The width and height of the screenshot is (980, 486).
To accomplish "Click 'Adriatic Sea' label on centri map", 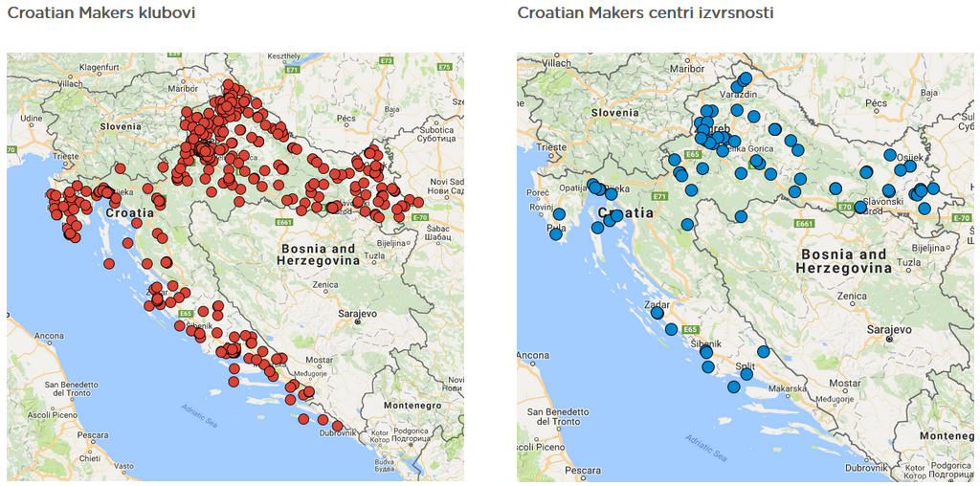I will click(x=705, y=446).
